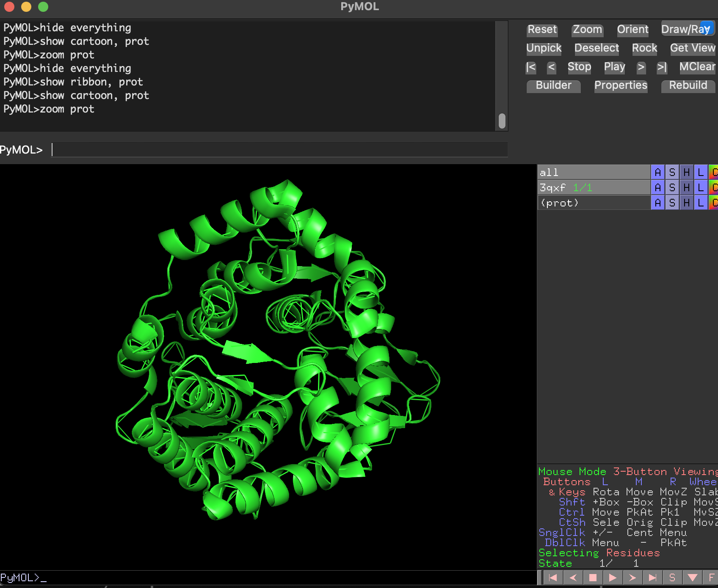The width and height of the screenshot is (718, 588).
Task: Open the Label menu for 3qxf
Action: (x=701, y=187)
